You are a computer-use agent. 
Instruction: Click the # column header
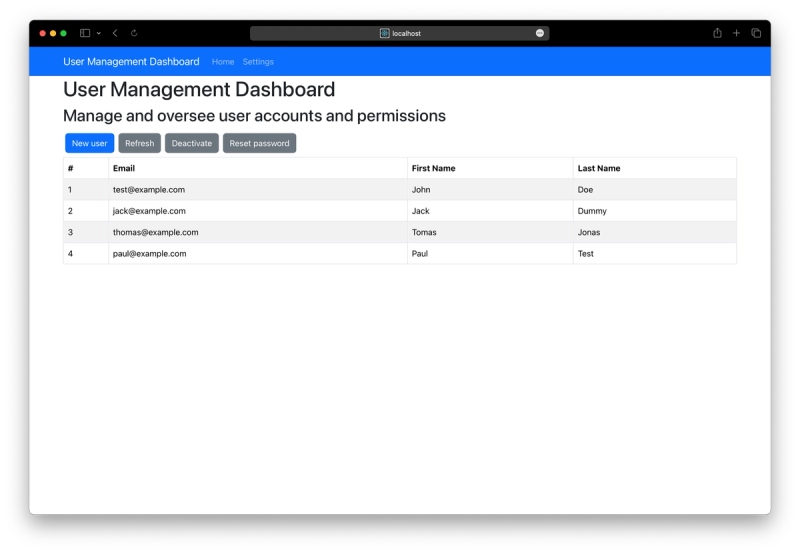(x=86, y=168)
